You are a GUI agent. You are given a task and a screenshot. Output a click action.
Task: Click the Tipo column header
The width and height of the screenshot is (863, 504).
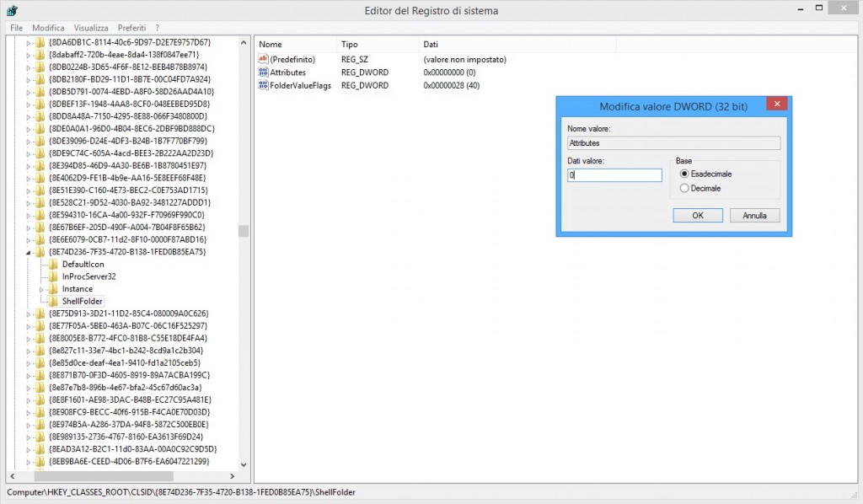[350, 44]
